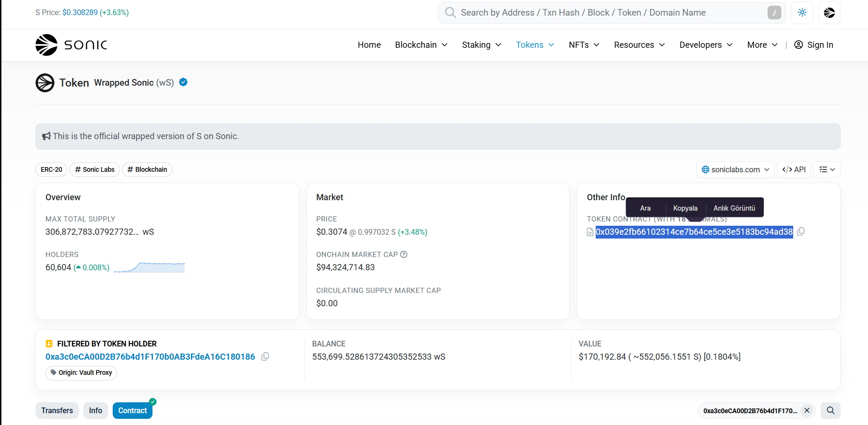Open the Resources dropdown
868x425 pixels.
639,45
